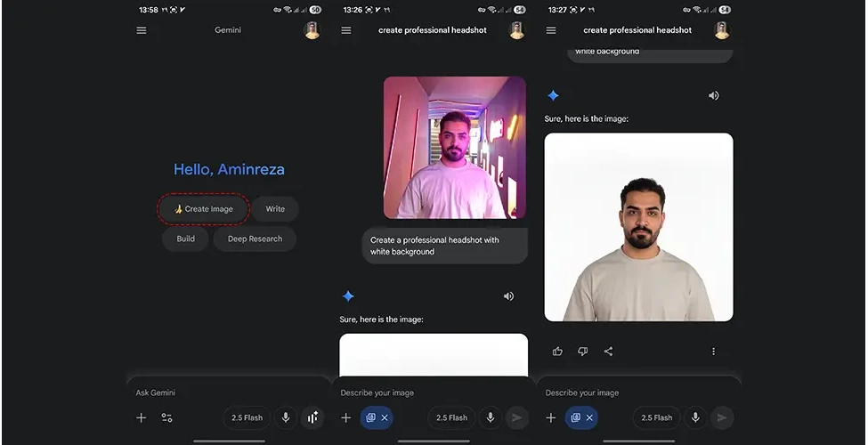Tap thumbs up on generated image response
This screenshot has width=868, height=445.
[557, 352]
